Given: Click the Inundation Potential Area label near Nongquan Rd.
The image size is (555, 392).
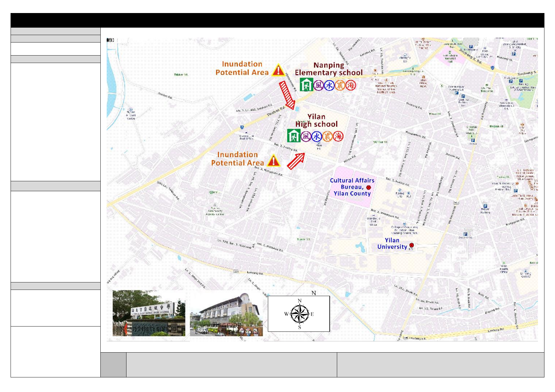Looking at the screenshot, I should click(237, 159).
